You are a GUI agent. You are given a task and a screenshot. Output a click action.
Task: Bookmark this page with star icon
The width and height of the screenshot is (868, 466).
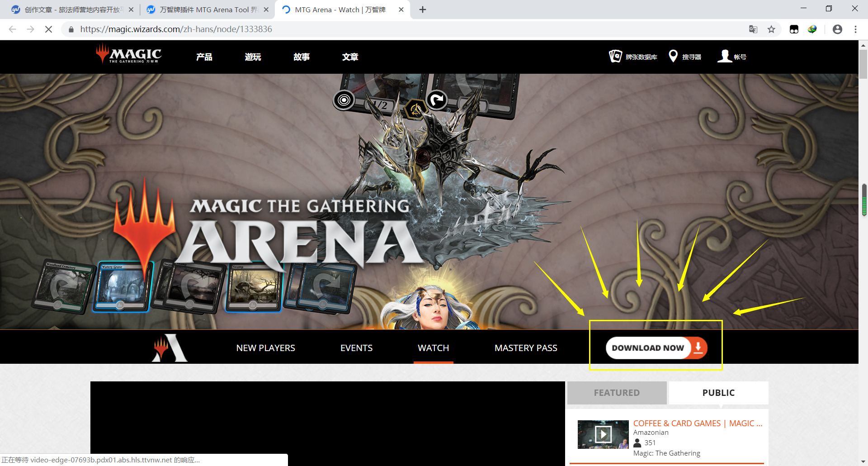(771, 29)
